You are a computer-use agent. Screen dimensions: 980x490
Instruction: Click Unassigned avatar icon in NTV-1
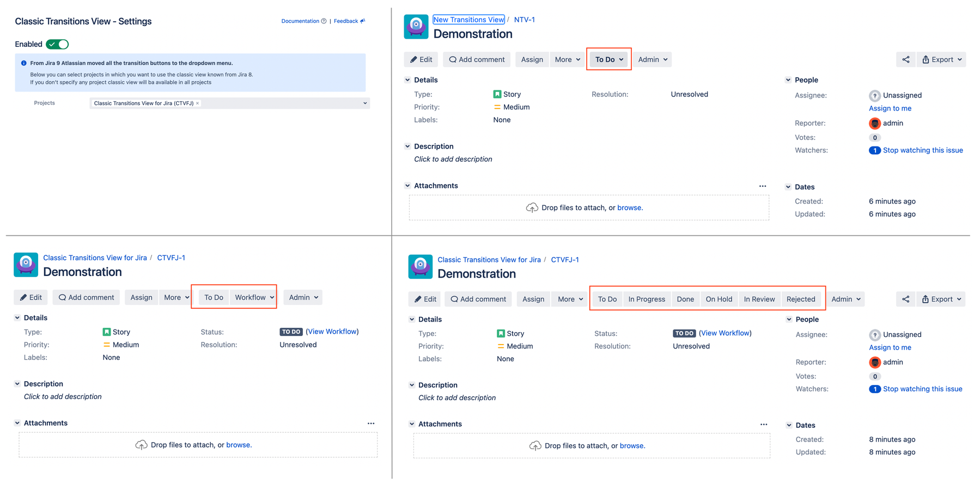click(x=875, y=95)
